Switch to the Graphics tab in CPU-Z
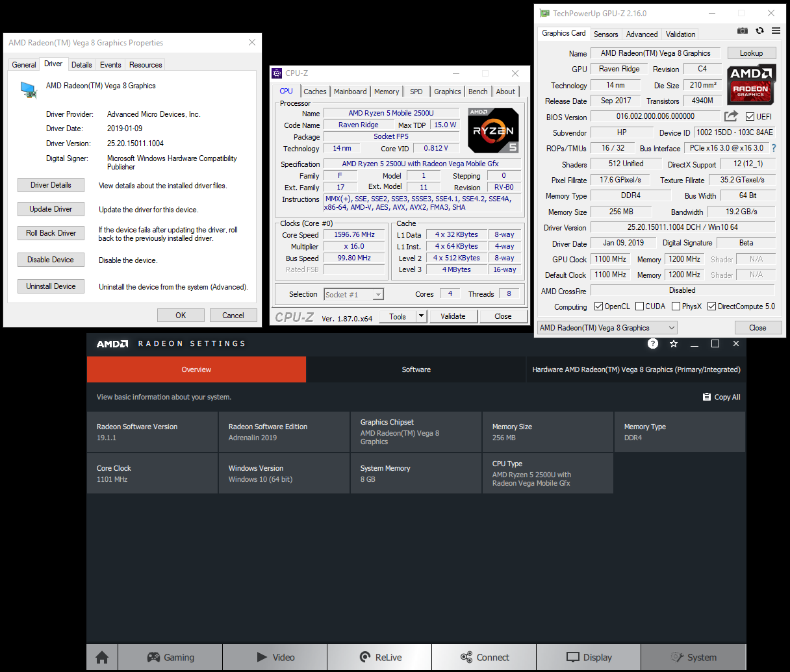This screenshot has height=672, width=790. pos(448,92)
